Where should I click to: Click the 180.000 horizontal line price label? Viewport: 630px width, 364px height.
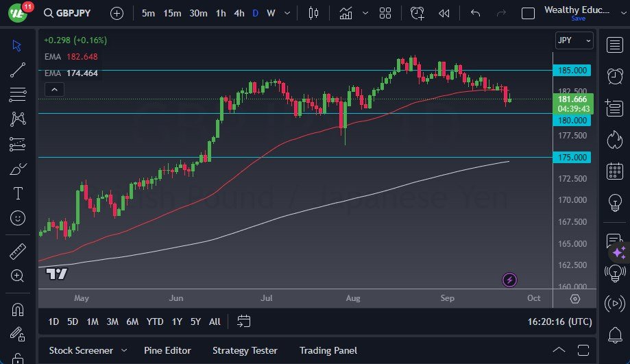[x=573, y=121]
